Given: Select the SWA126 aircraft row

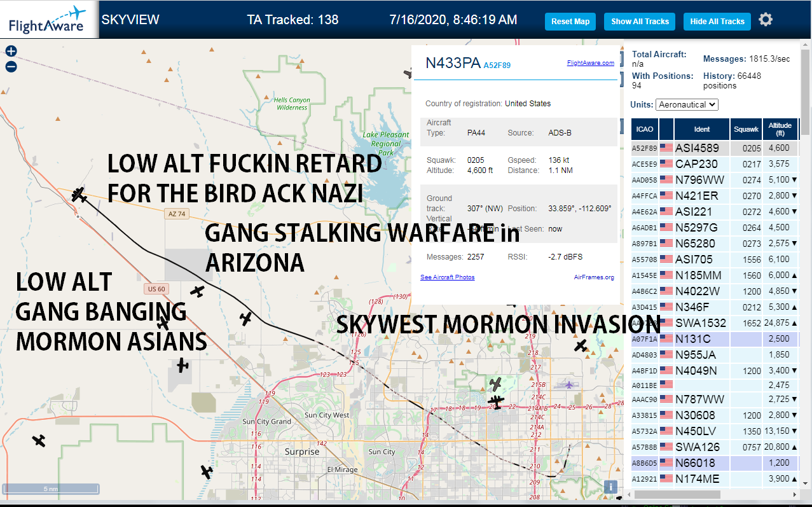Looking at the screenshot, I should coord(715,447).
